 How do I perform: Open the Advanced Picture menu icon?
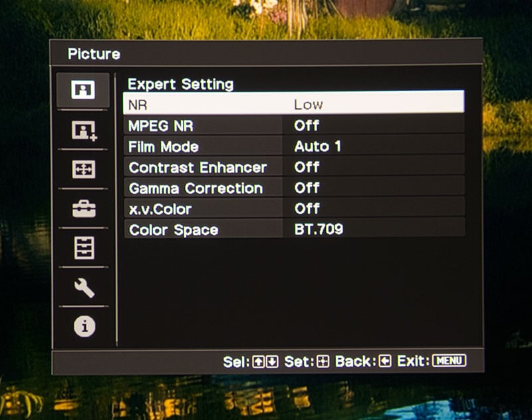click(84, 130)
